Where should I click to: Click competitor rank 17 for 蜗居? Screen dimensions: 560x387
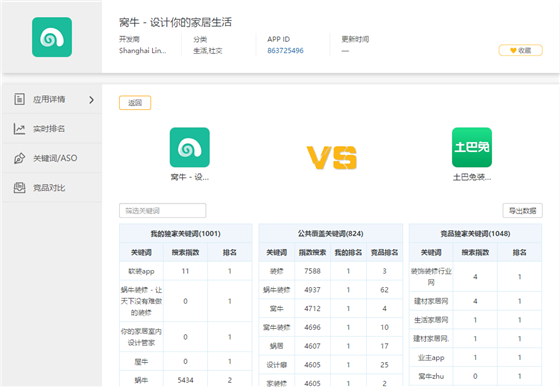pos(384,346)
